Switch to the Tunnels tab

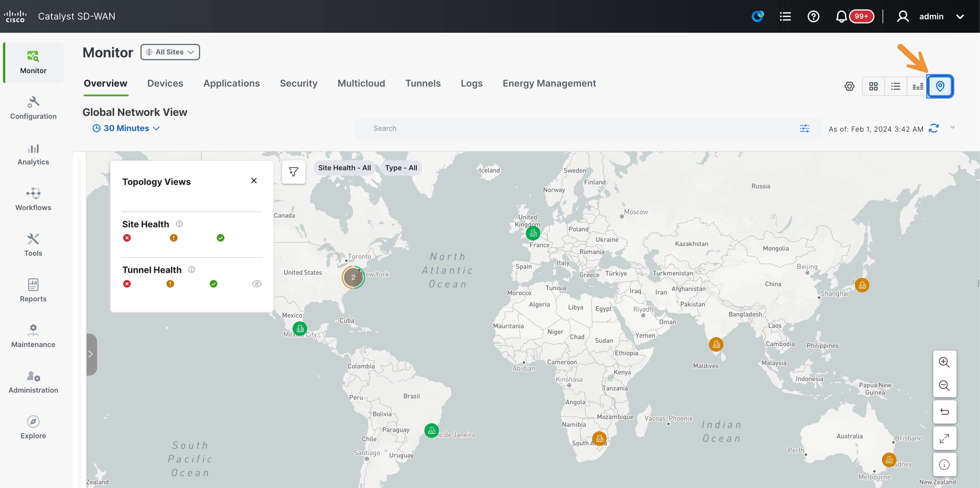(423, 84)
